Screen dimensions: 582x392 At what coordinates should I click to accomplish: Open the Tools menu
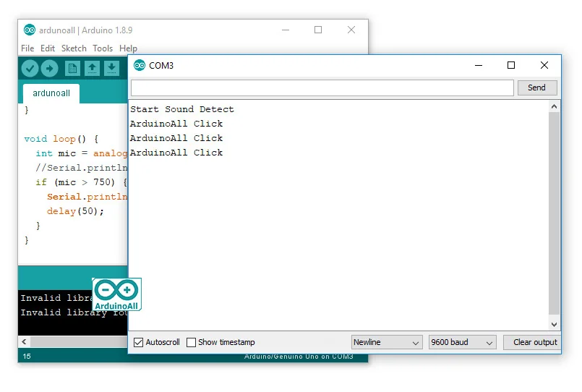103,48
